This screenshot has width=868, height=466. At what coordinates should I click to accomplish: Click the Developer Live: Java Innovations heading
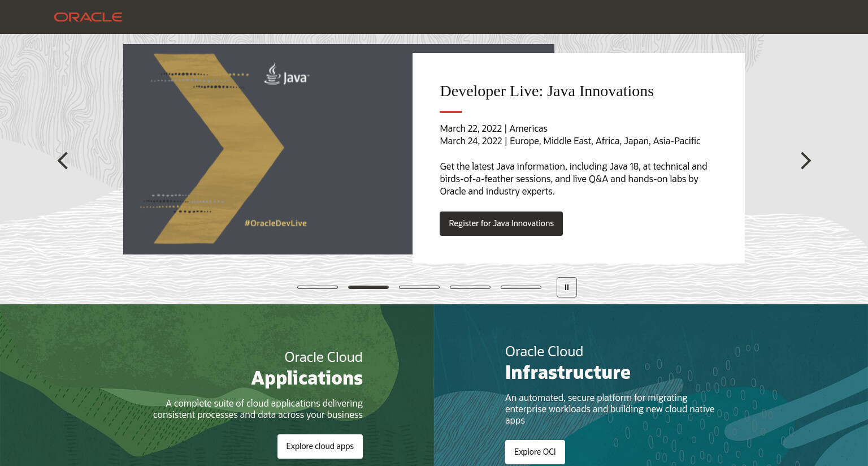pos(546,91)
